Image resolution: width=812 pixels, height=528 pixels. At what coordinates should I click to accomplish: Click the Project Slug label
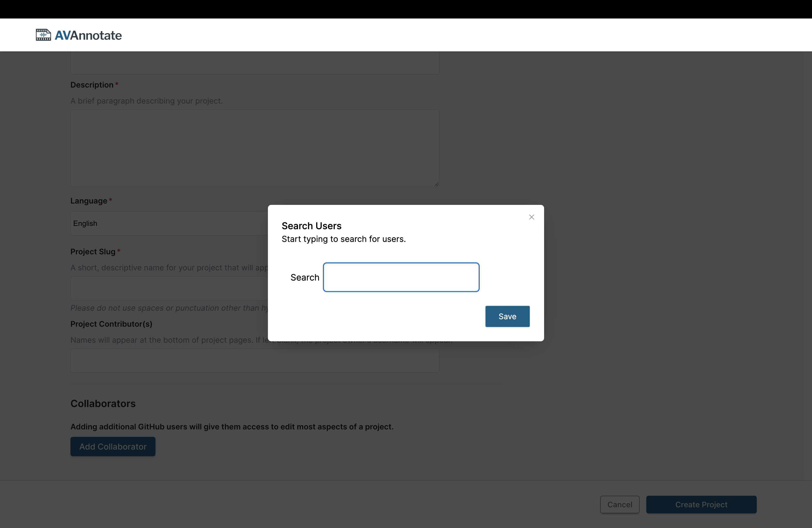(x=93, y=251)
